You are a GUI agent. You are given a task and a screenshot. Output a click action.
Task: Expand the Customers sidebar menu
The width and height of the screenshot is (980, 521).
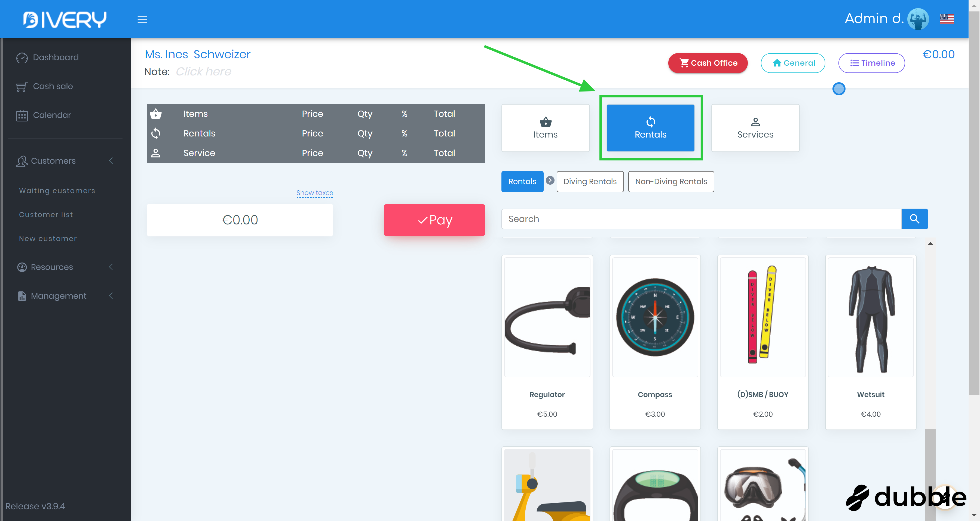[x=53, y=161]
